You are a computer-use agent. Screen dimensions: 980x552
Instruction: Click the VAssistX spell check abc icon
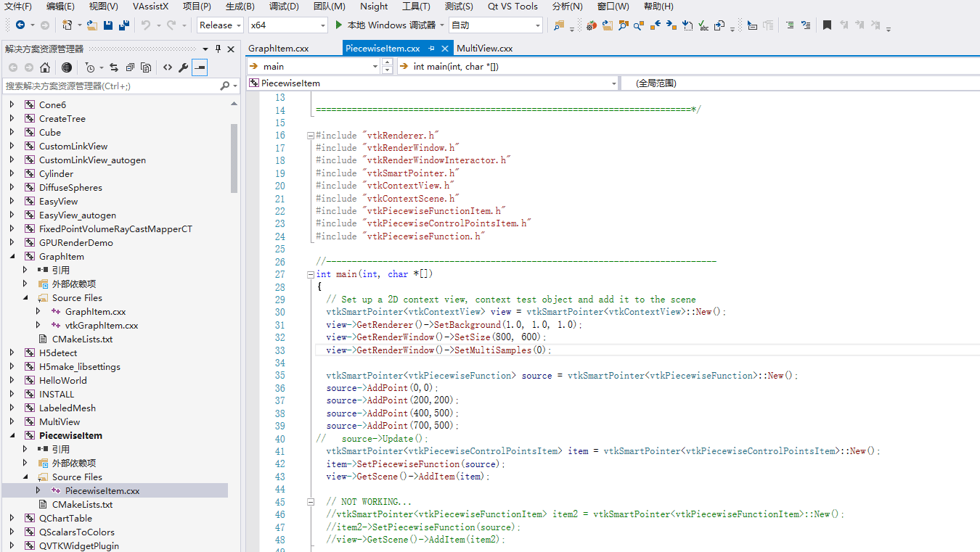[x=703, y=25]
